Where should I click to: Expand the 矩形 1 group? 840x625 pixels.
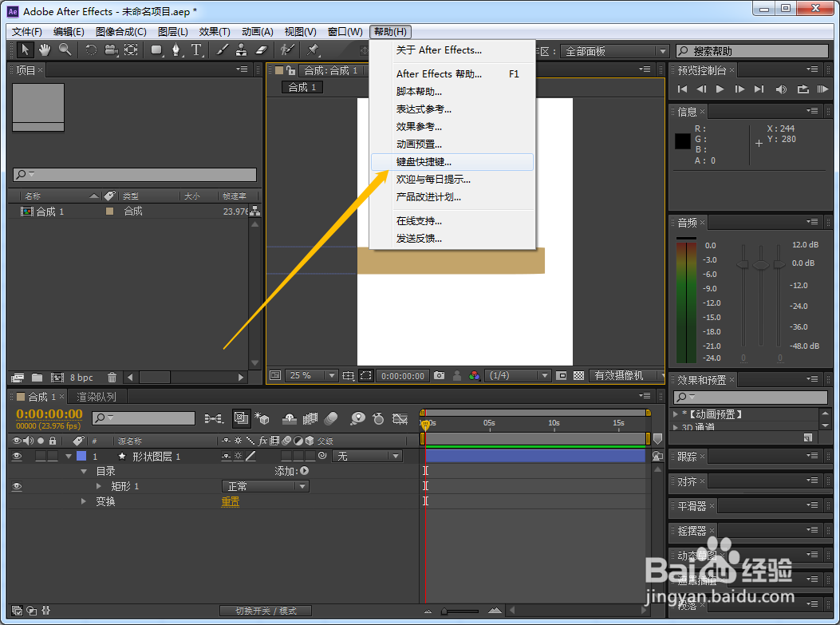[99, 486]
